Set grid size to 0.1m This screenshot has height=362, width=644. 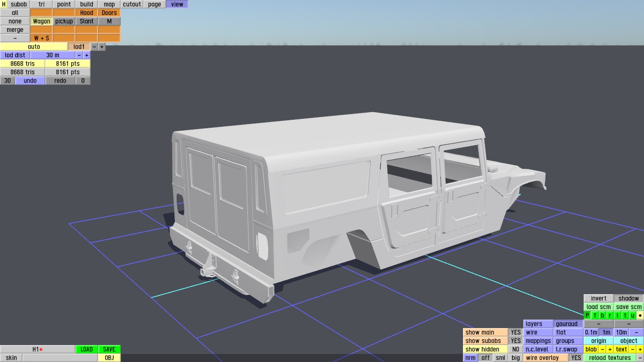(591, 332)
